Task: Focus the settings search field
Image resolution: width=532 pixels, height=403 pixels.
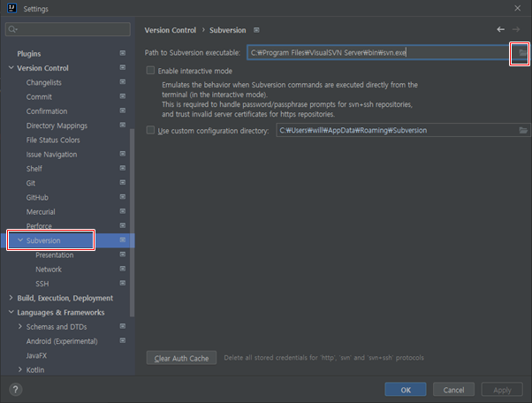Action: coord(68,29)
